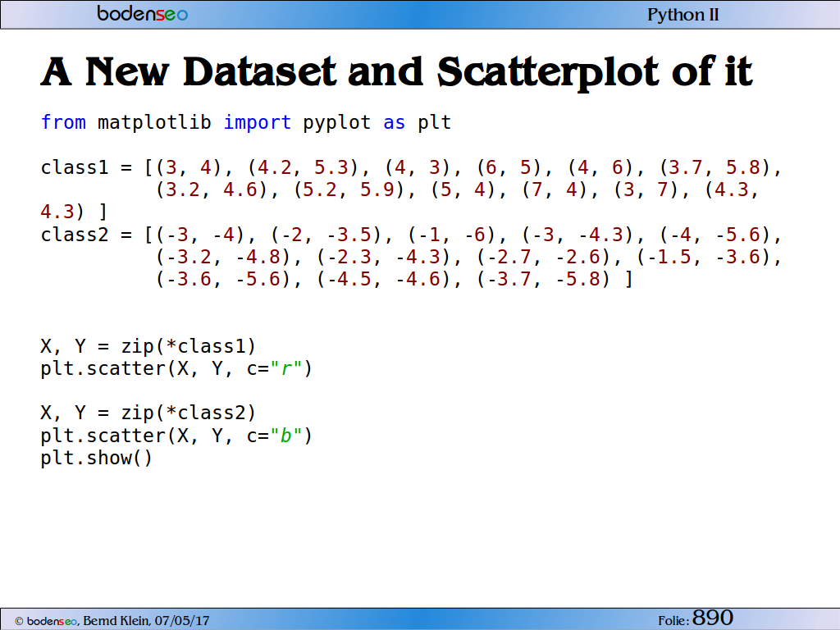840x630 pixels.
Task: Click the wrapped '4.3) ]' line ending class1
Action: pos(75,212)
